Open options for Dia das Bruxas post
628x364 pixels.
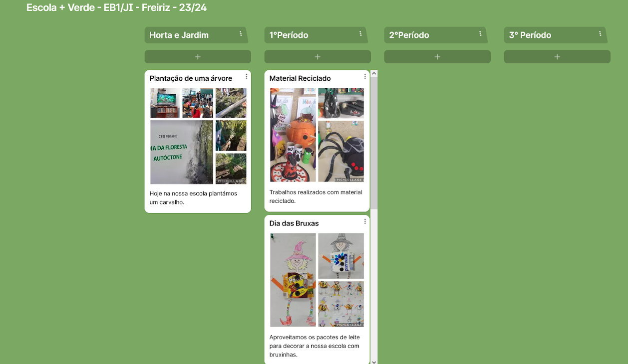(x=365, y=222)
